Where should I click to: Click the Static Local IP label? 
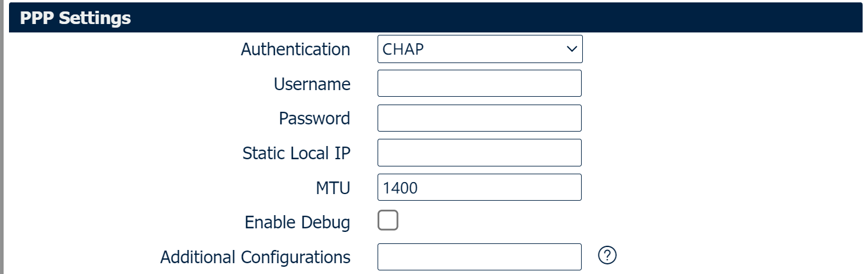297,153
